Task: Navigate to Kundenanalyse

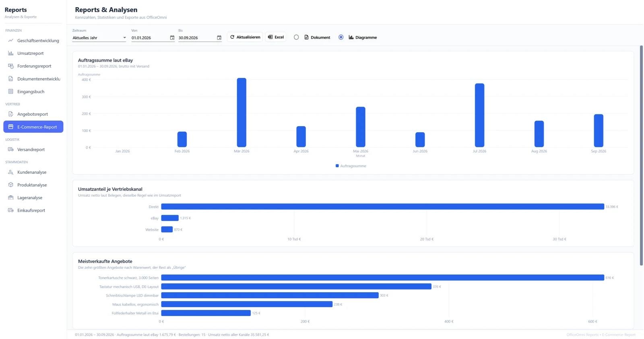Action: pos(33,172)
